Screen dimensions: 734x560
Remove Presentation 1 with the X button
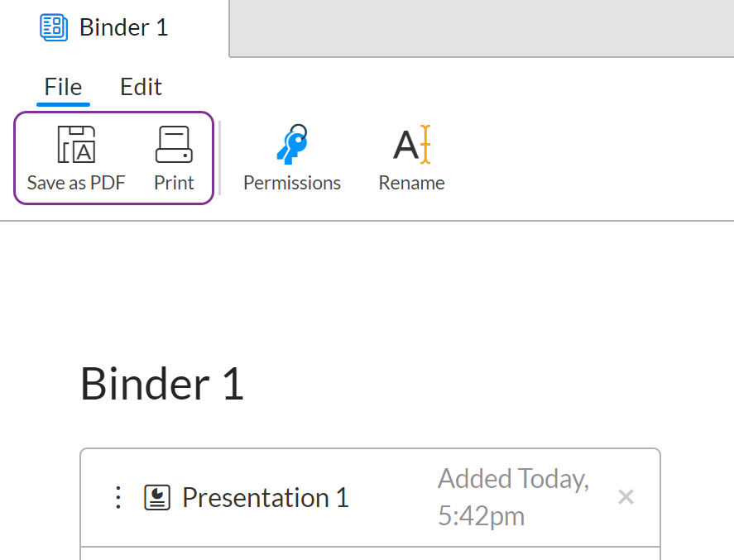[626, 496]
